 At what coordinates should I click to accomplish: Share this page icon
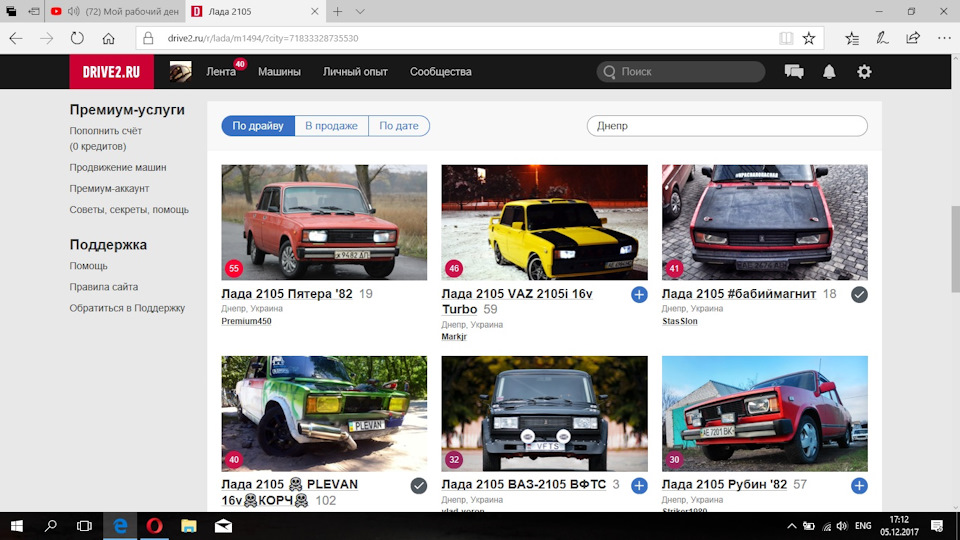(x=913, y=38)
